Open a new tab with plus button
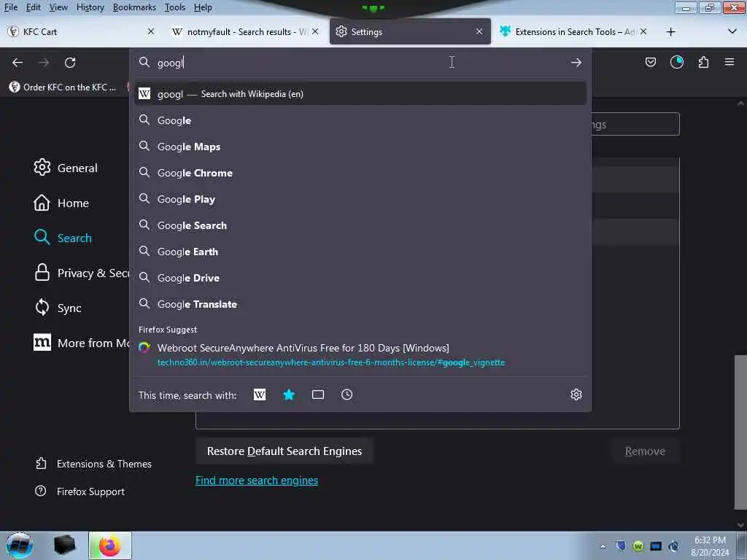 pos(671,32)
